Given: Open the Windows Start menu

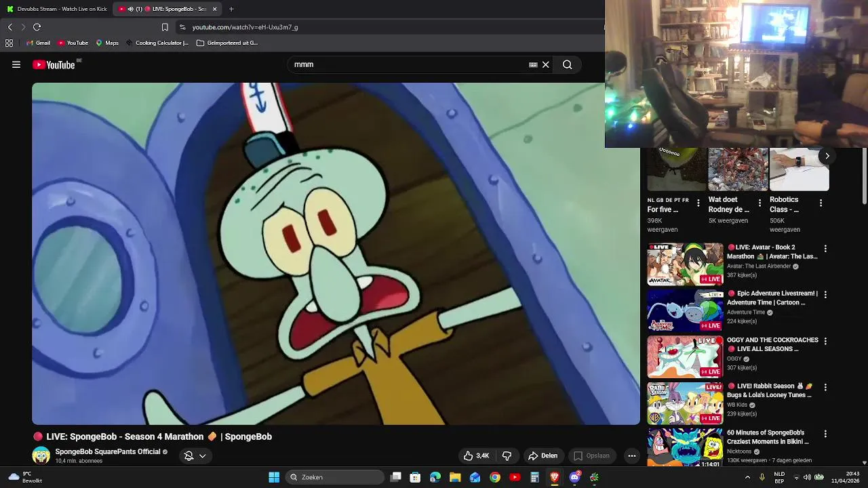Looking at the screenshot, I should (x=274, y=477).
